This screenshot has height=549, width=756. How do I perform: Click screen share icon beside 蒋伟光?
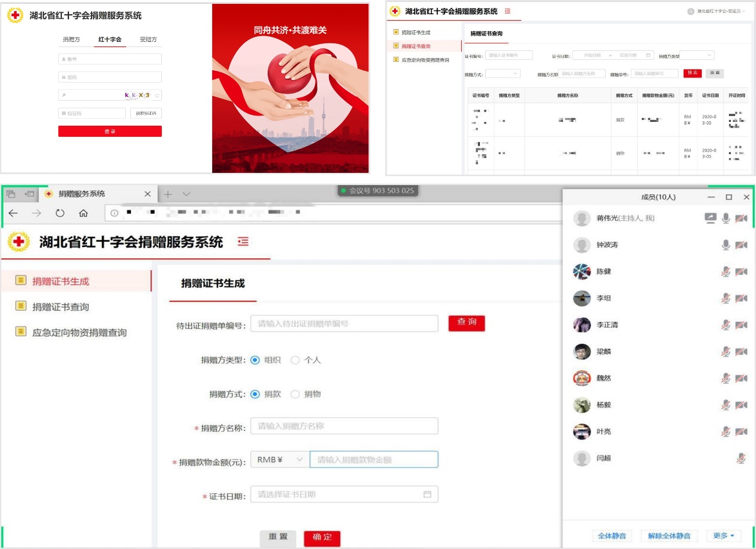tap(710, 219)
